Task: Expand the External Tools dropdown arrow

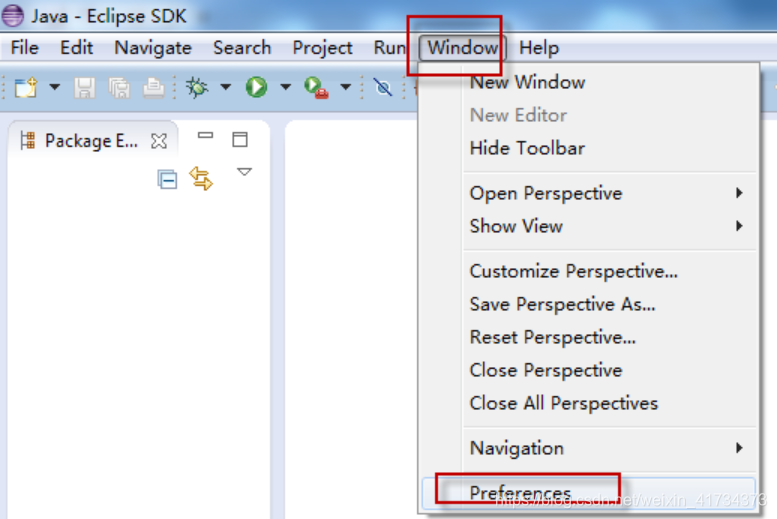Action: click(x=345, y=87)
